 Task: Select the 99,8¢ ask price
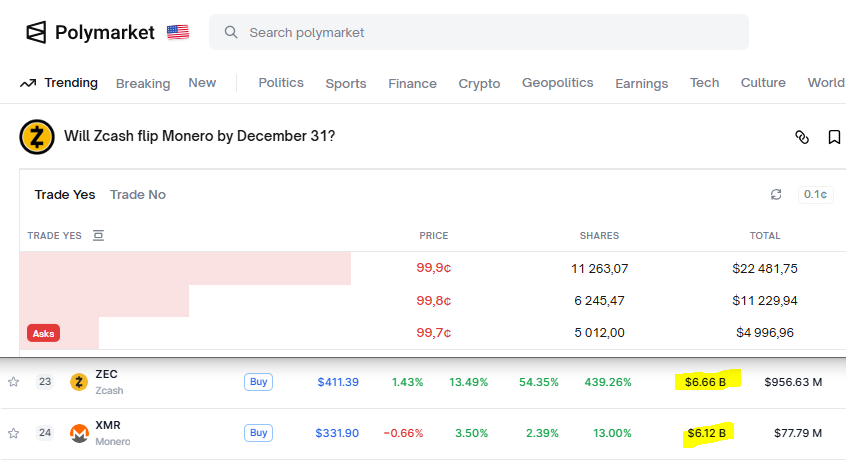pos(433,300)
